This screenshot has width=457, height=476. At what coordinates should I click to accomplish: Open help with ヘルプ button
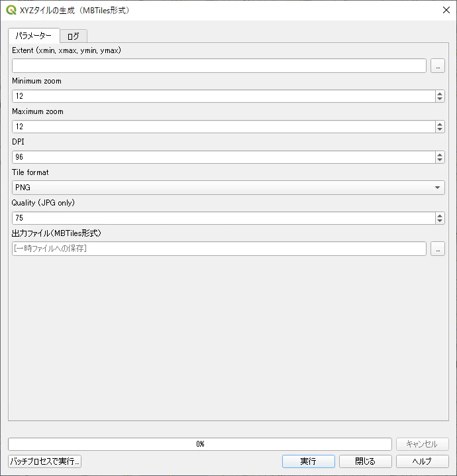[422, 461]
